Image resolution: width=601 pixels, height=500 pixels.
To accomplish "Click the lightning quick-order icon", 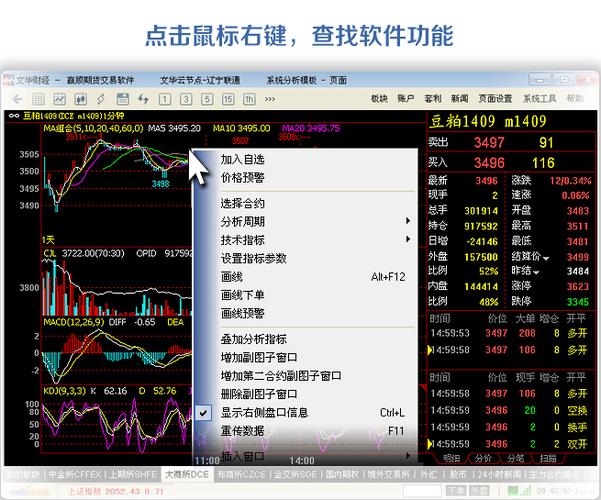I will pyautogui.click(x=101, y=99).
